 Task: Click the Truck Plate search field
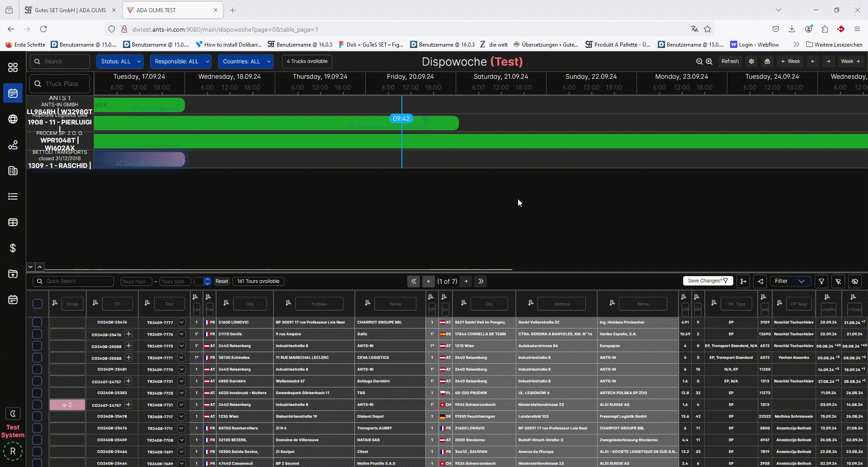60,84
